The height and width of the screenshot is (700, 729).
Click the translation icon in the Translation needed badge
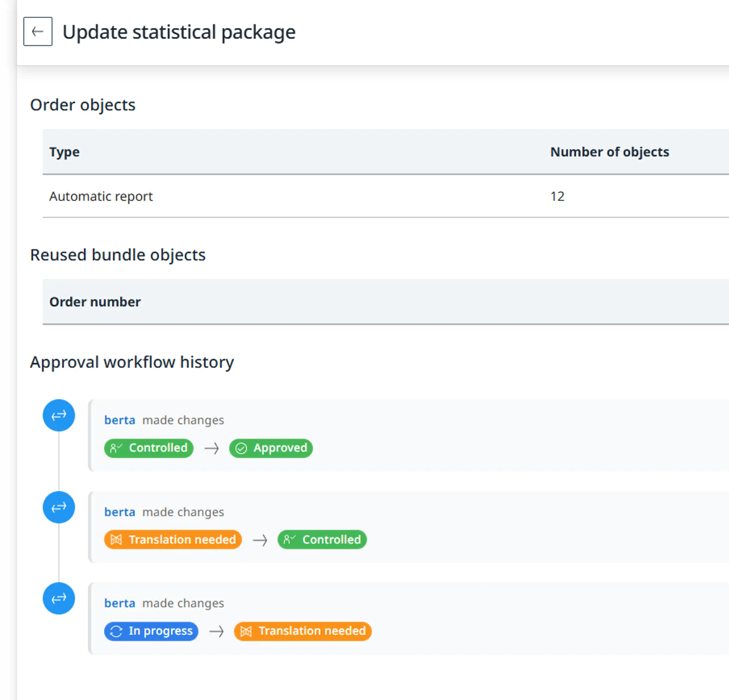[117, 540]
